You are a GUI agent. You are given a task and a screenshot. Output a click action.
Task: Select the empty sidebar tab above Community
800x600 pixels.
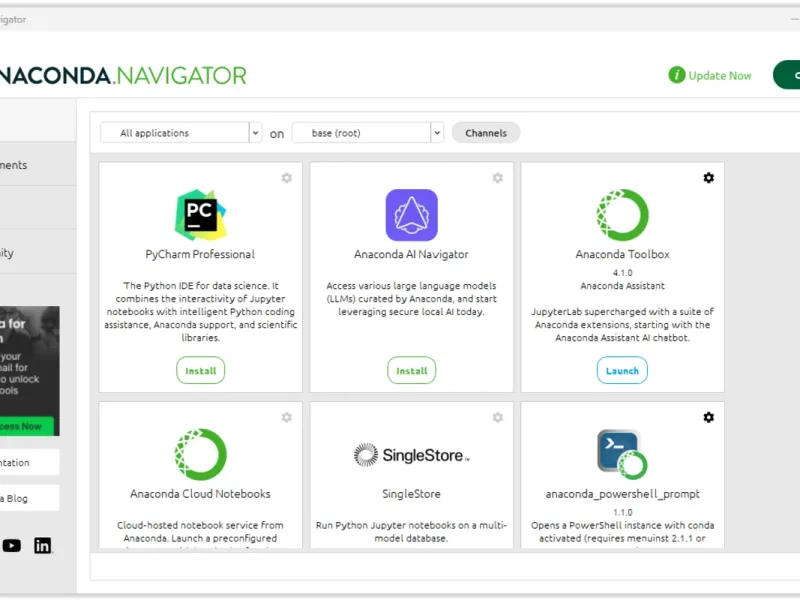(x=38, y=208)
